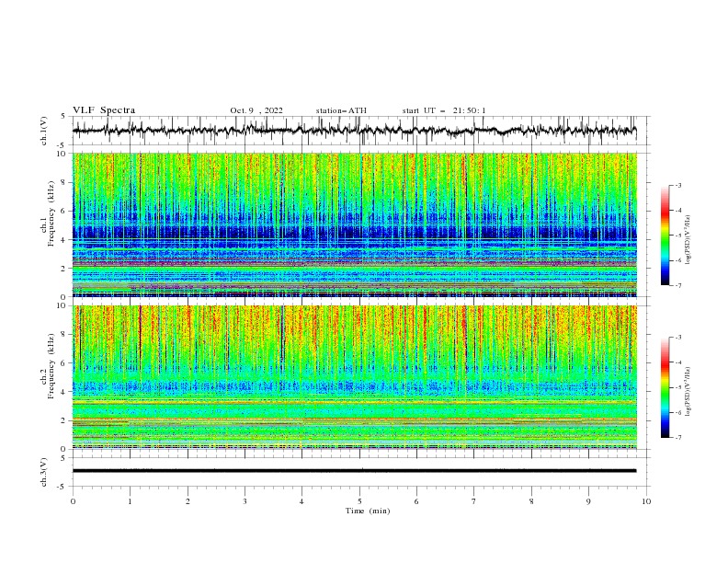Click the lower PSD color scale bar
This screenshot has width=728, height=563.
pos(665,387)
